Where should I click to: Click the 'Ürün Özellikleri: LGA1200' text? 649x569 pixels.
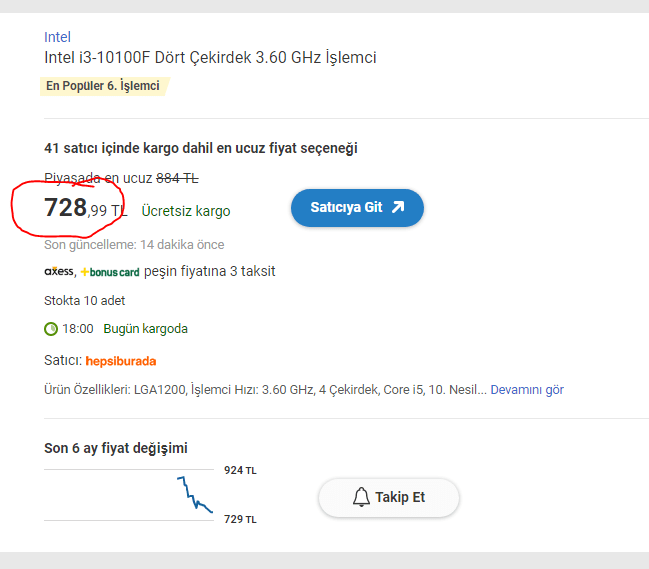[265, 390]
